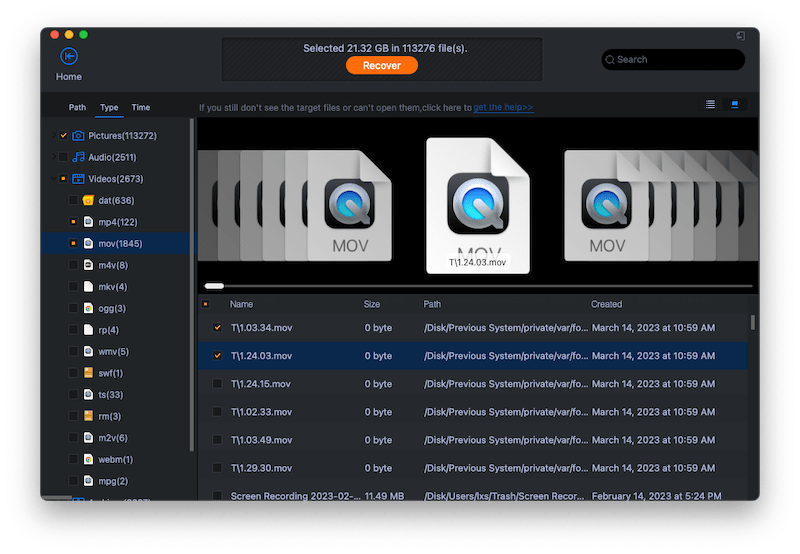Switch to the Path tab

tap(78, 107)
